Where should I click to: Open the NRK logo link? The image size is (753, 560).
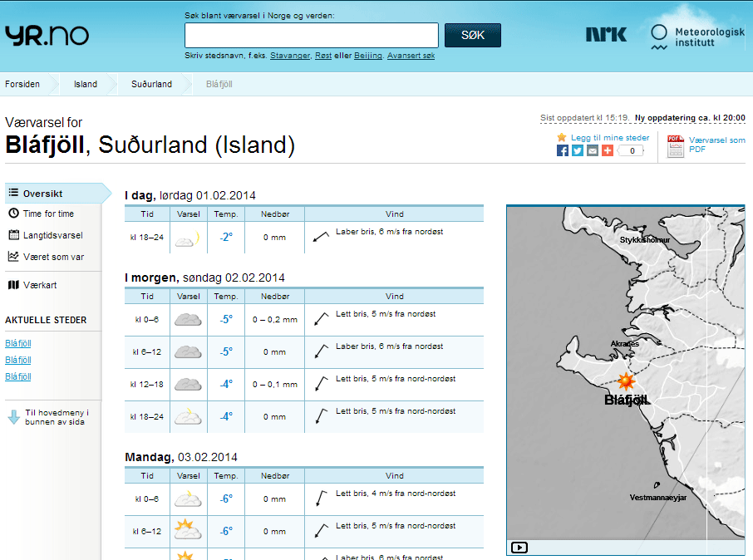[x=606, y=34]
